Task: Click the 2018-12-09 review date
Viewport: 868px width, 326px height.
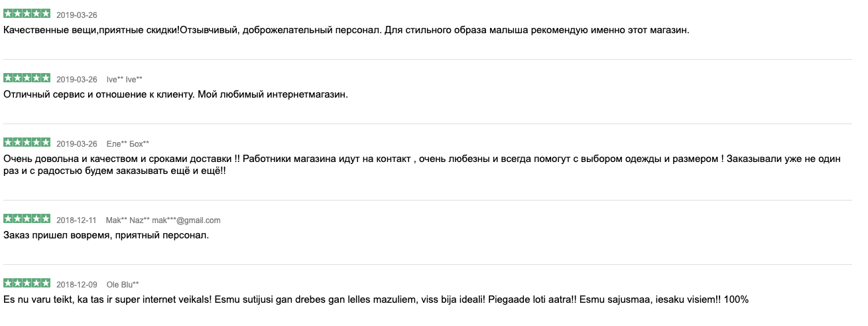Action: point(77,284)
